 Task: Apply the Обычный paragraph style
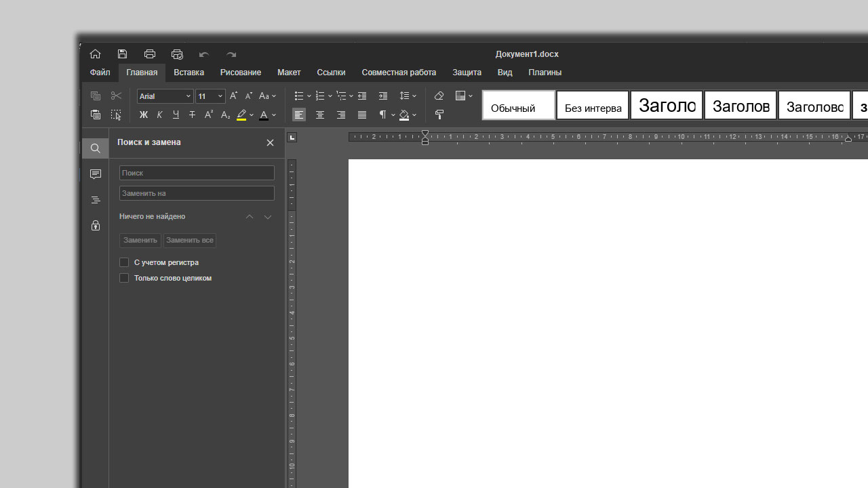click(519, 105)
